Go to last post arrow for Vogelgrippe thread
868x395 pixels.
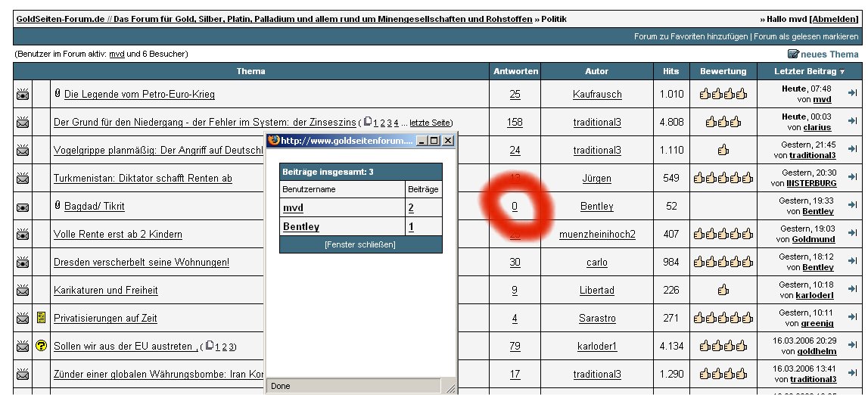click(x=852, y=149)
